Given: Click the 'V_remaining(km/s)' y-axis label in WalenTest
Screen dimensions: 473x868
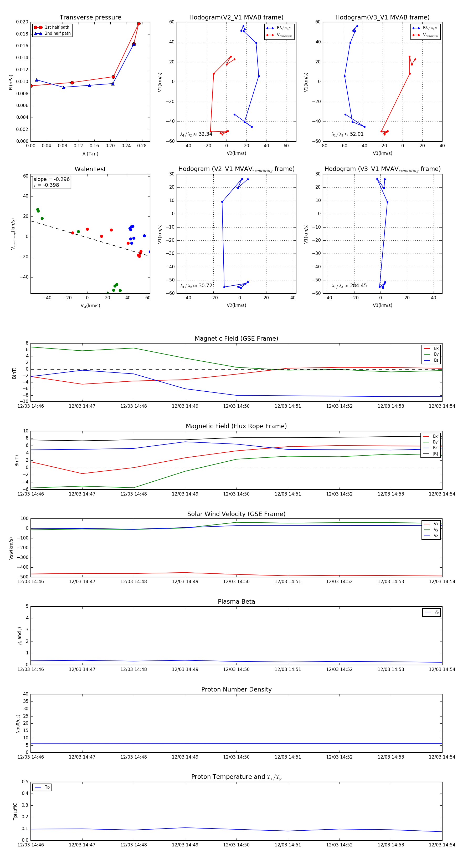Looking at the screenshot, I should (13, 234).
